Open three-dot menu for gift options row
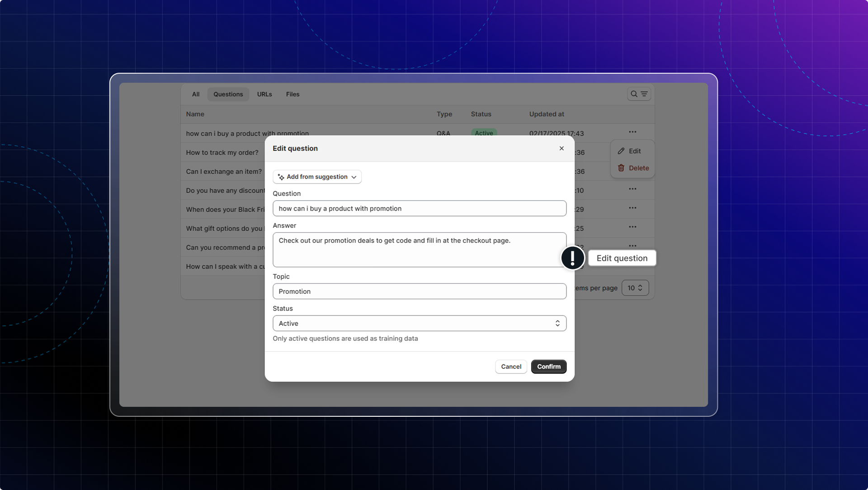This screenshot has height=490, width=868. 632,227
